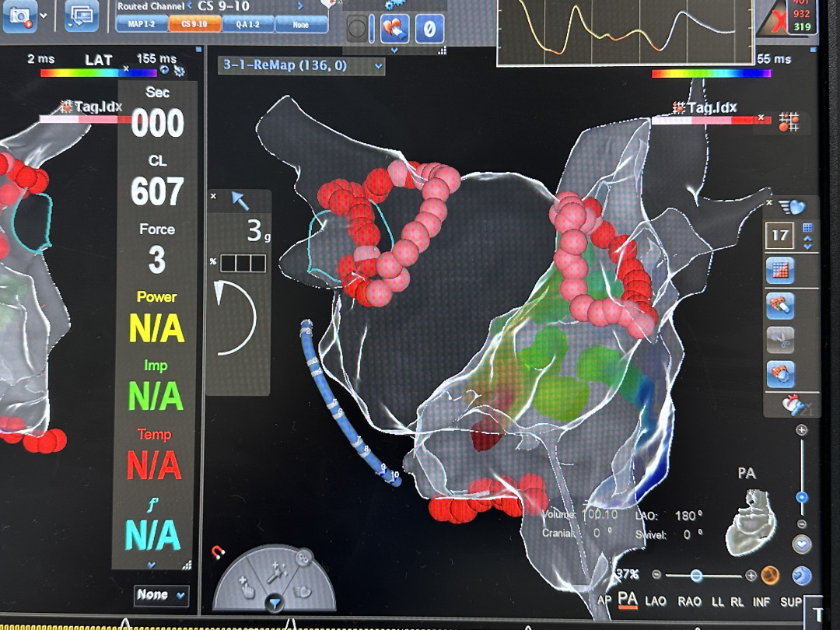Click the number 17 value box
The height and width of the screenshot is (630, 840).
779,236
